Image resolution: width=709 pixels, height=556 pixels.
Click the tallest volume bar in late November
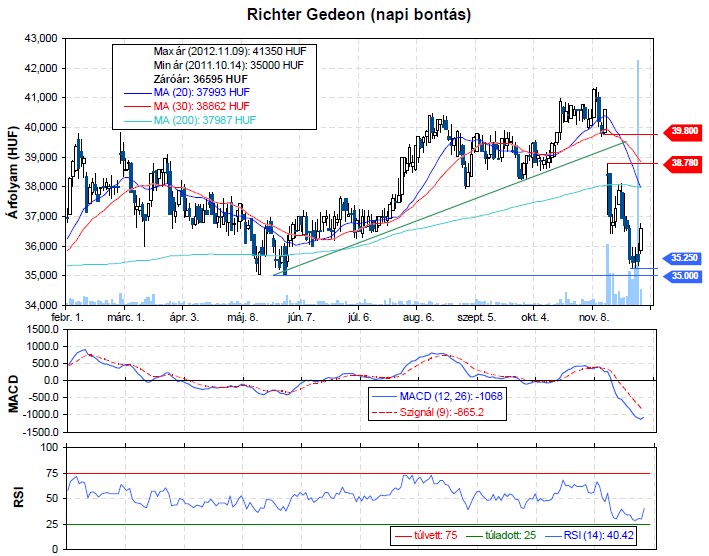pos(638,181)
